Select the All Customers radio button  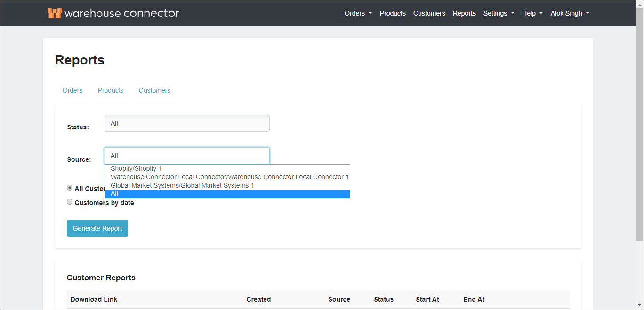click(x=70, y=188)
